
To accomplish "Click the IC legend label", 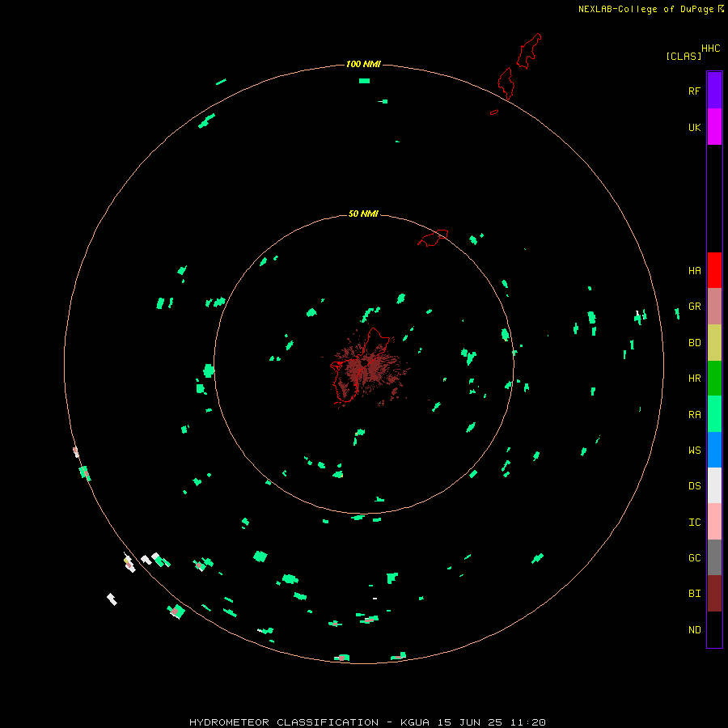I will pos(695,523).
